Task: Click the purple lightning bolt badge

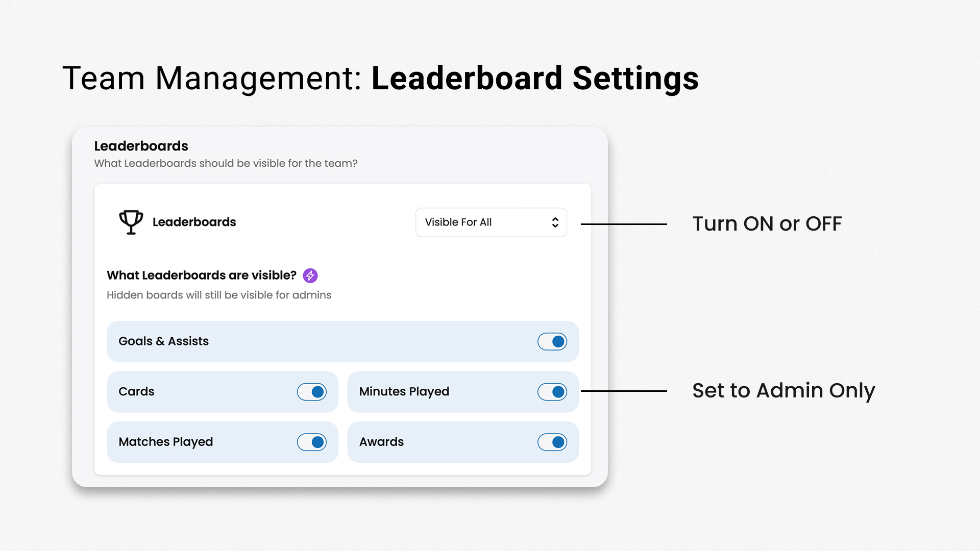Action: [x=310, y=275]
